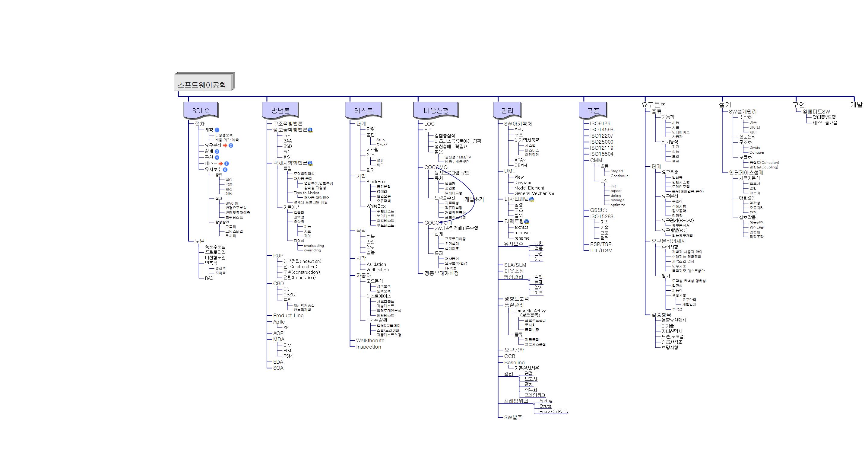868x453 pixels.
Task: Click the number 1 marker beside 계획
Action: [217, 130]
